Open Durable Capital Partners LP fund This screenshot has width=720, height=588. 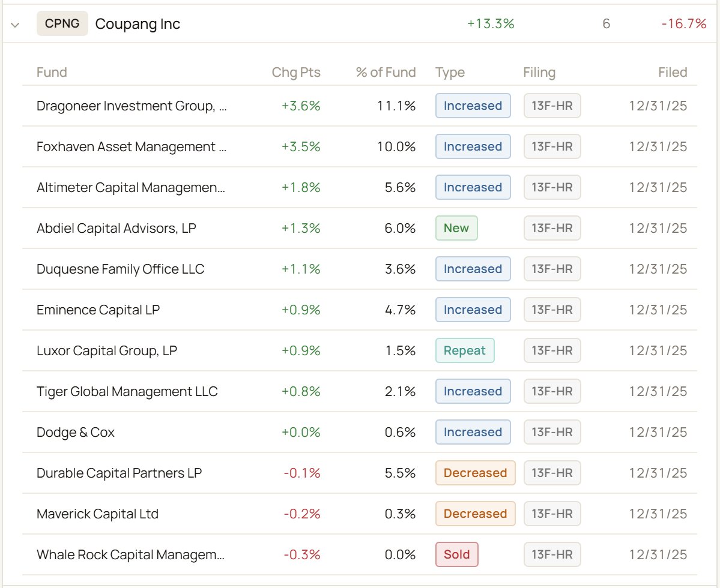pos(119,473)
